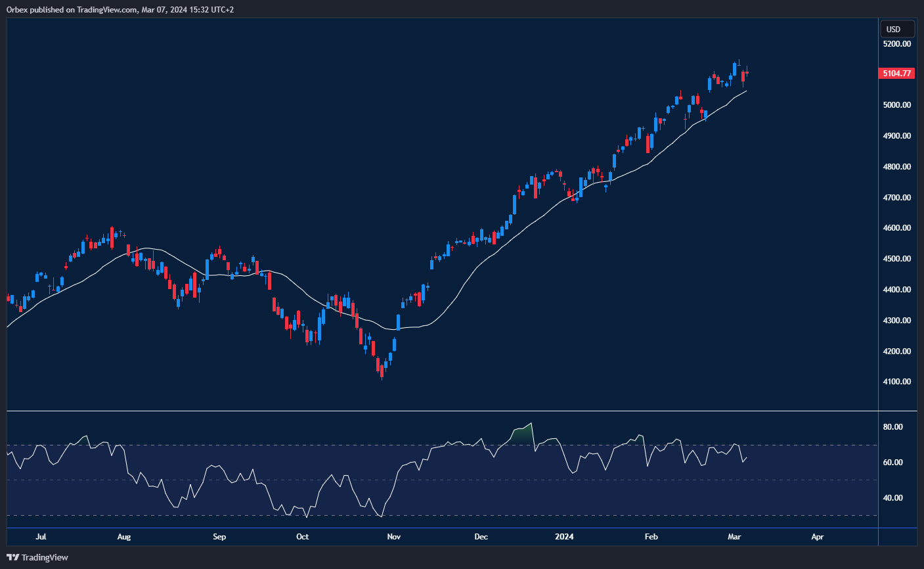Click the Dec label on time axis

click(481, 537)
